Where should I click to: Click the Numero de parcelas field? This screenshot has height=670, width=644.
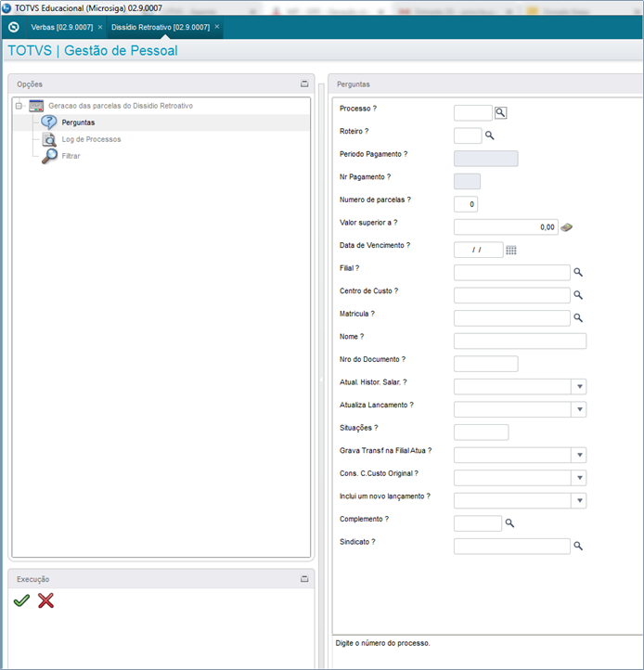(466, 204)
